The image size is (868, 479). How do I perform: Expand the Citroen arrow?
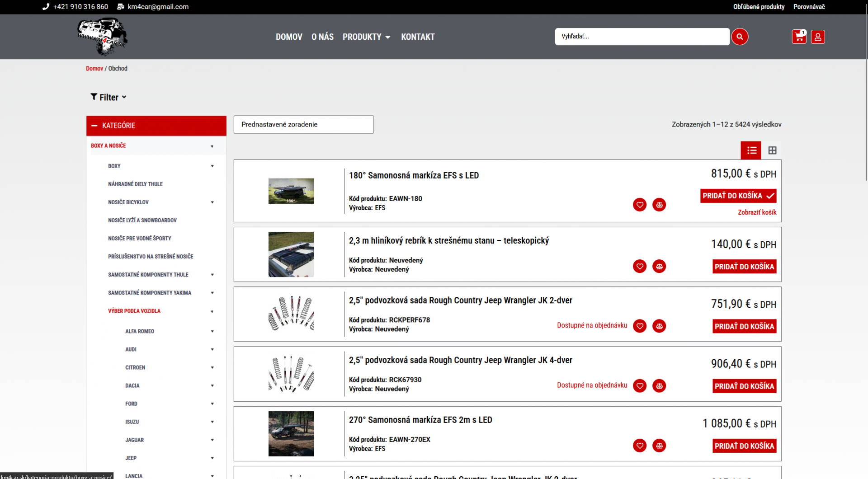(212, 367)
